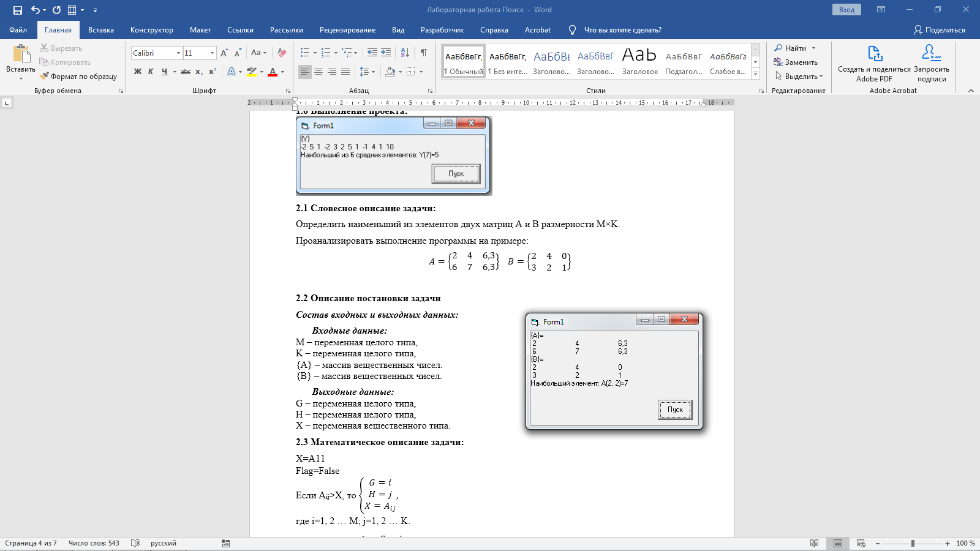Expand the Styles gallery
Image resolution: width=980 pixels, height=551 pixels.
pos(755,73)
